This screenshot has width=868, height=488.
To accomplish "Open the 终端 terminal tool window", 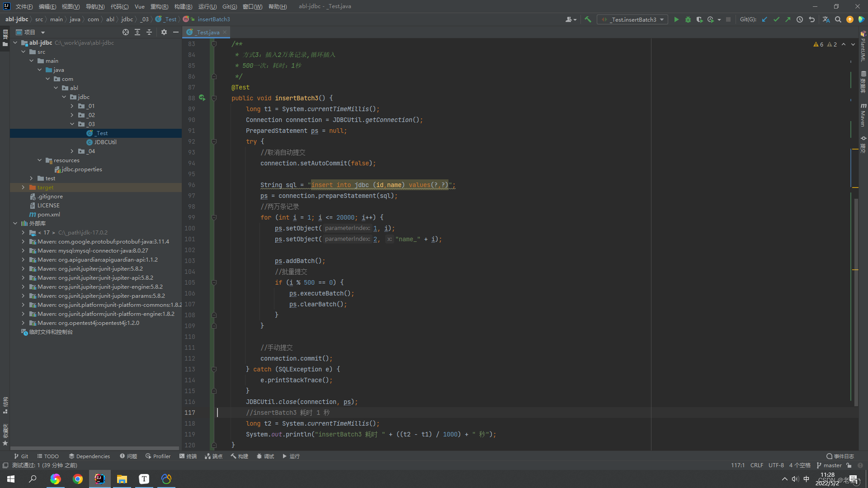I will pos(188,456).
